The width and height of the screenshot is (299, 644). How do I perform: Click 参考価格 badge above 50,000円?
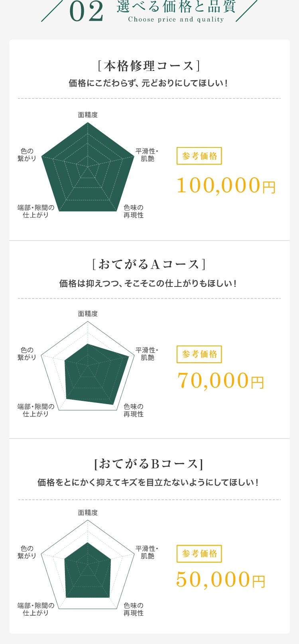tap(199, 553)
